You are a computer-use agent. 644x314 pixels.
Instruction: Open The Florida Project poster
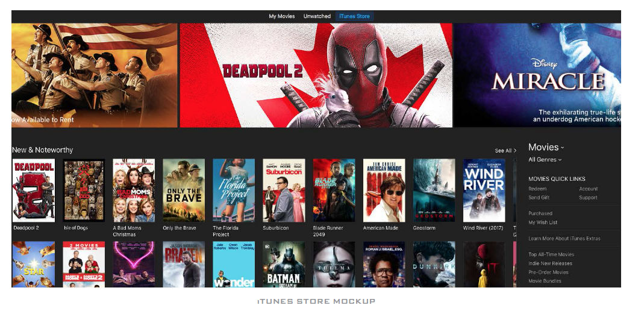pyautogui.click(x=234, y=190)
